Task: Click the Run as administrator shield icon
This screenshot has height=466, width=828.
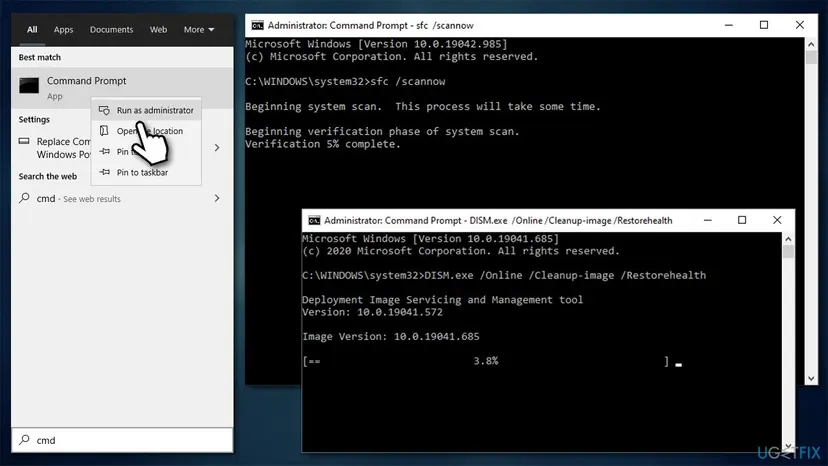Action: point(105,110)
